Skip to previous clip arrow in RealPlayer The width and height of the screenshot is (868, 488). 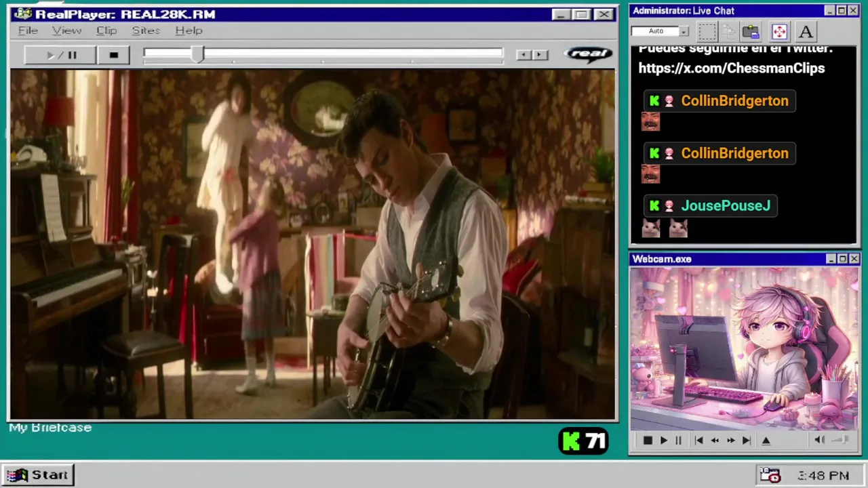[523, 54]
